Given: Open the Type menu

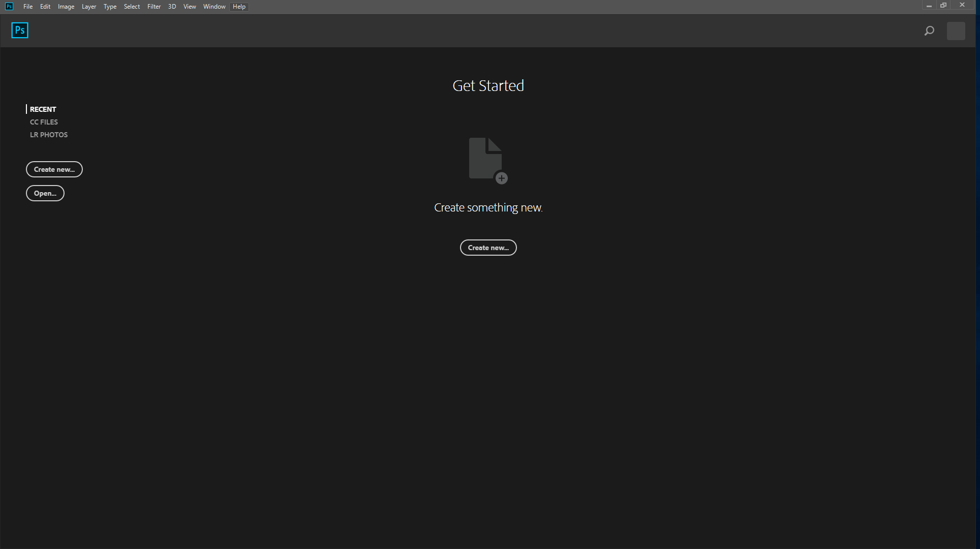Looking at the screenshot, I should (110, 7).
